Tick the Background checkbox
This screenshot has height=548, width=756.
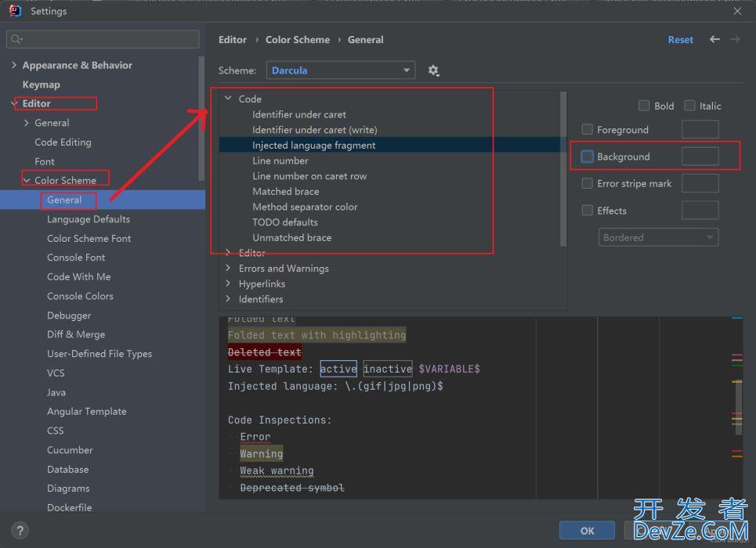tap(588, 156)
